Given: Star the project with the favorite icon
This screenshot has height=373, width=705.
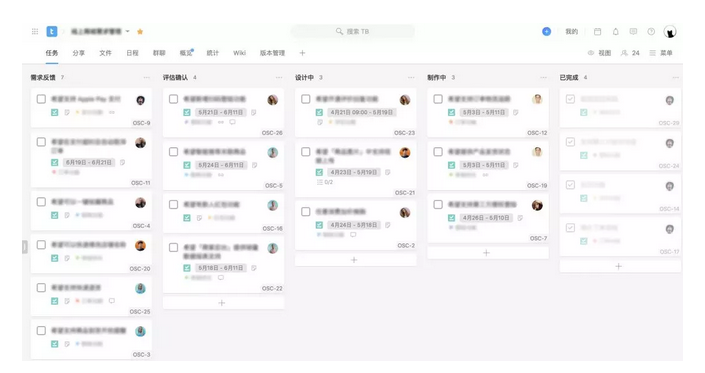Looking at the screenshot, I should click(x=140, y=31).
